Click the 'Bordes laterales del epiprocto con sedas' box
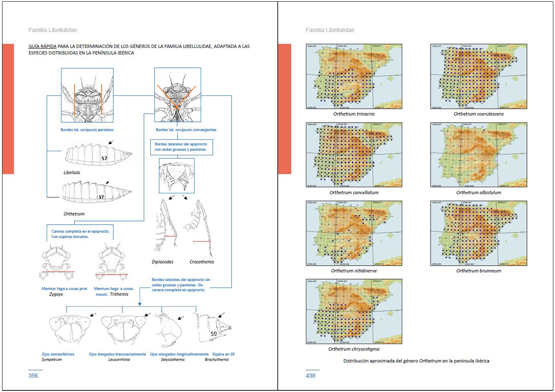This screenshot has width=555, height=392. 181,147
